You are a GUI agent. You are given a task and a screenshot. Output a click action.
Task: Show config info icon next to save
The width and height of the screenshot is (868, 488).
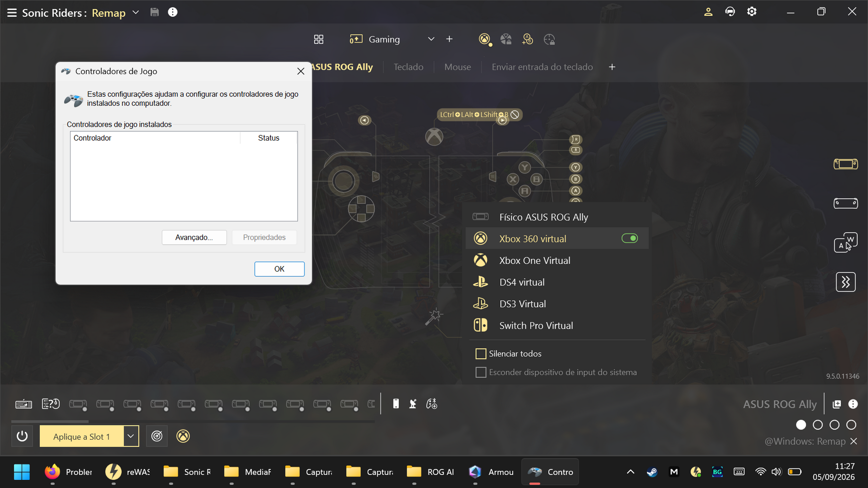click(x=173, y=12)
